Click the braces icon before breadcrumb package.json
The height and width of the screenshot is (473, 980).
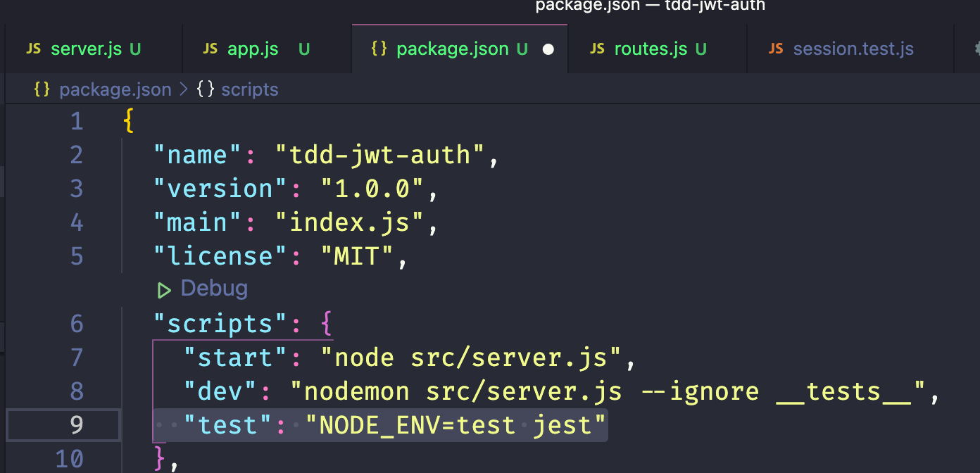coord(42,89)
